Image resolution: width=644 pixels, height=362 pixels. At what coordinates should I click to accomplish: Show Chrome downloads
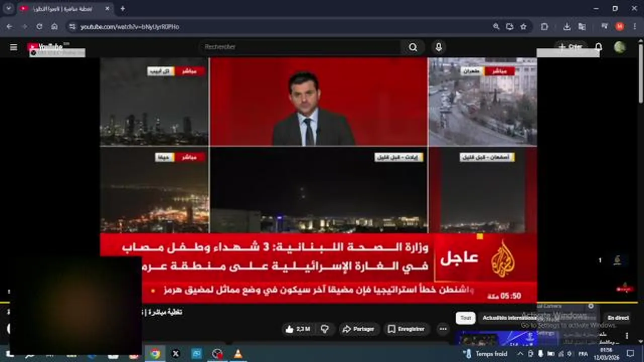pyautogui.click(x=567, y=27)
